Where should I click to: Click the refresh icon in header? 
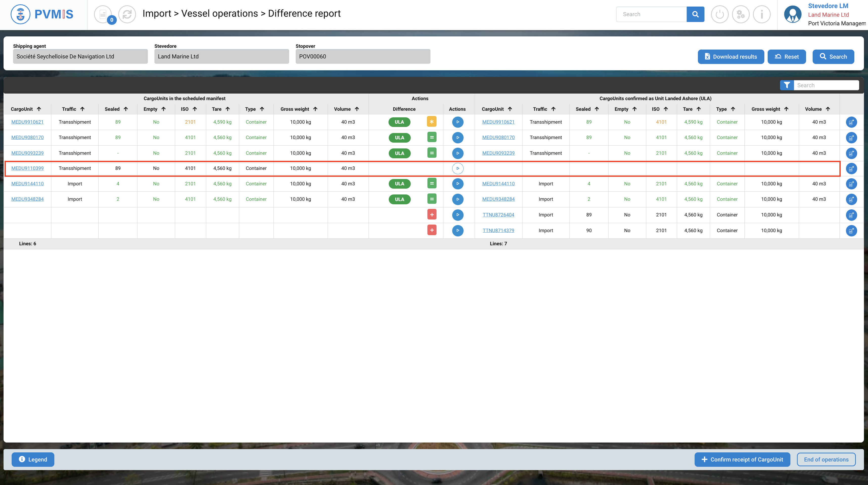(127, 14)
